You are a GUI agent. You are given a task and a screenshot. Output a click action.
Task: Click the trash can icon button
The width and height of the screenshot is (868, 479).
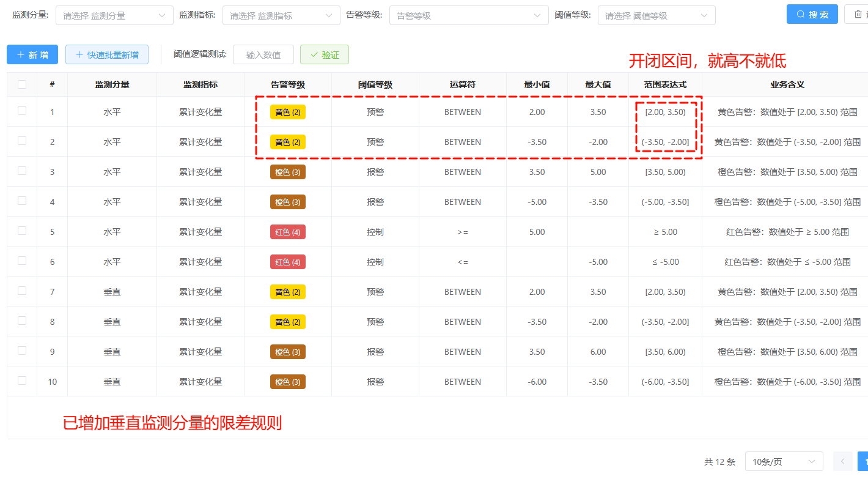click(x=858, y=15)
